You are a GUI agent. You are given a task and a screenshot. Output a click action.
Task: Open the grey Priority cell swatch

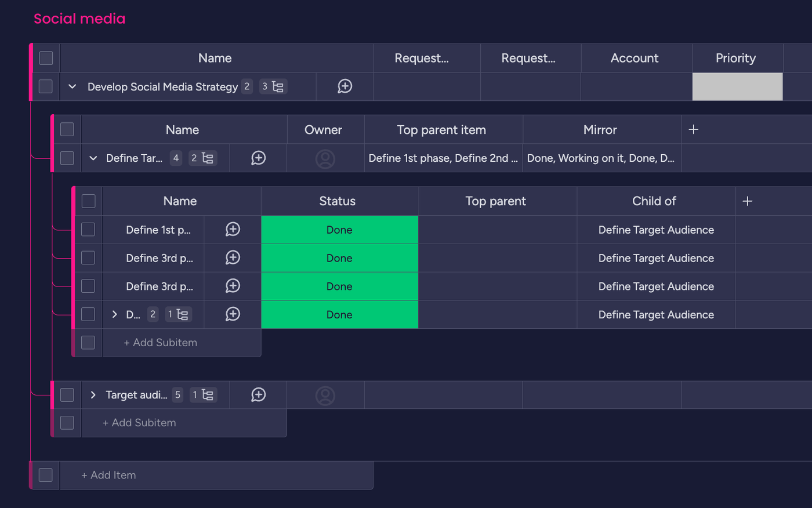738,86
